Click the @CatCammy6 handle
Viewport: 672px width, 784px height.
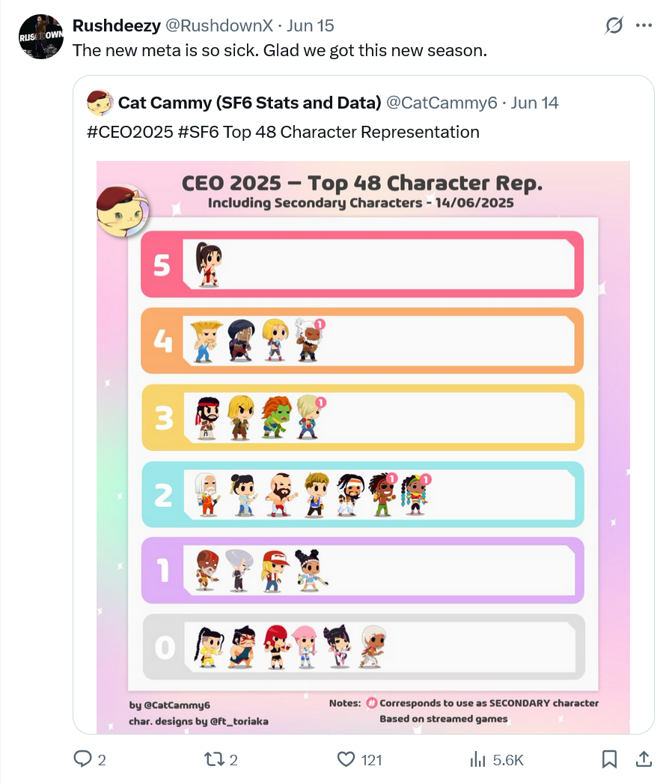pos(442,103)
